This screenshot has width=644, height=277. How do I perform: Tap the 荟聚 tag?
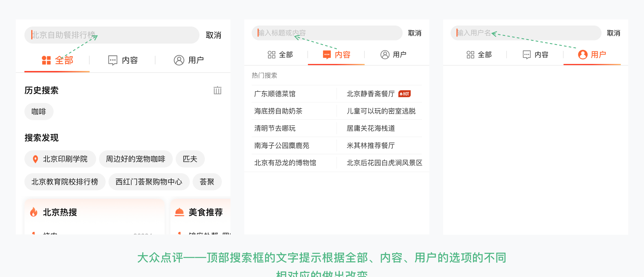click(207, 182)
